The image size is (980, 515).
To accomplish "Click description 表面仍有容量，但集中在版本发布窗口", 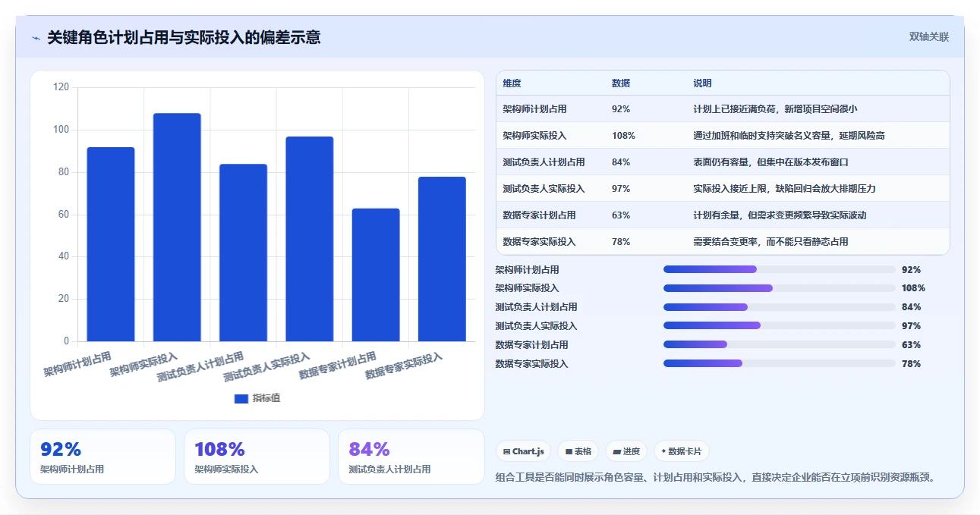I will tap(770, 162).
